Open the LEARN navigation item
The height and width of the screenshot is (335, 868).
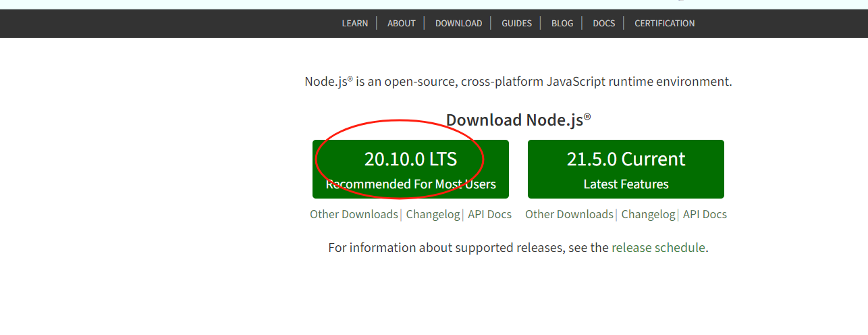point(355,23)
